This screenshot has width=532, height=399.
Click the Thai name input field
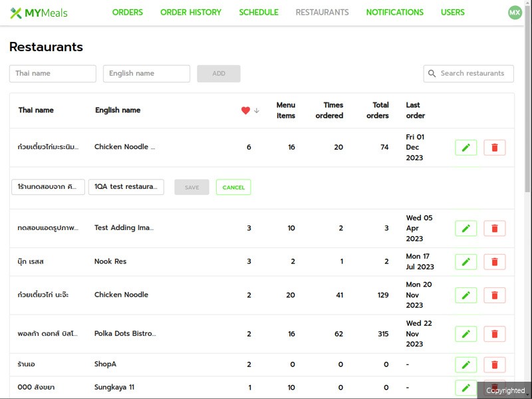(x=53, y=74)
